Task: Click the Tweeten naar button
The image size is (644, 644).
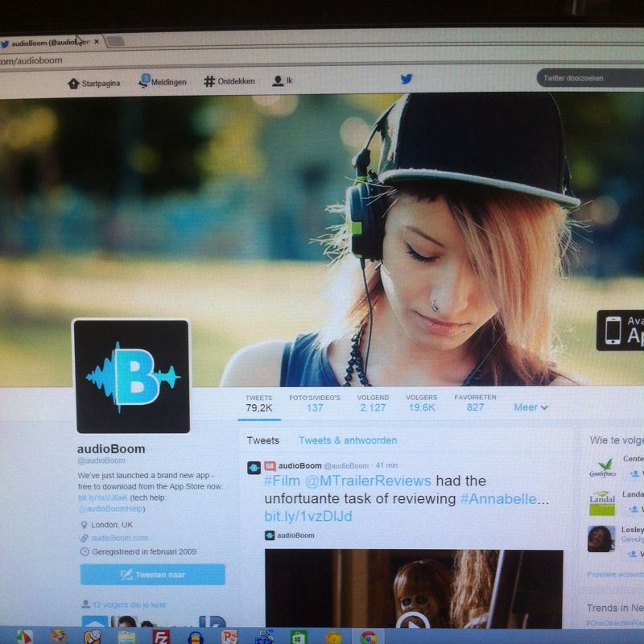Action: pos(152,574)
